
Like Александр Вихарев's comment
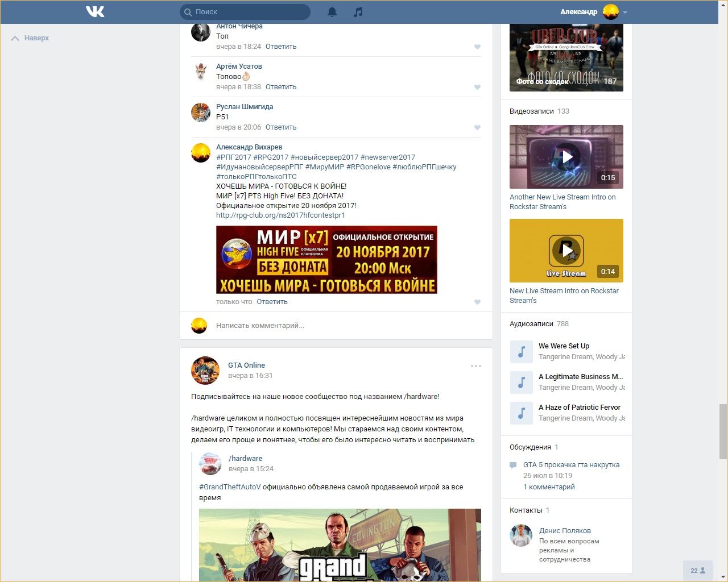tap(477, 302)
